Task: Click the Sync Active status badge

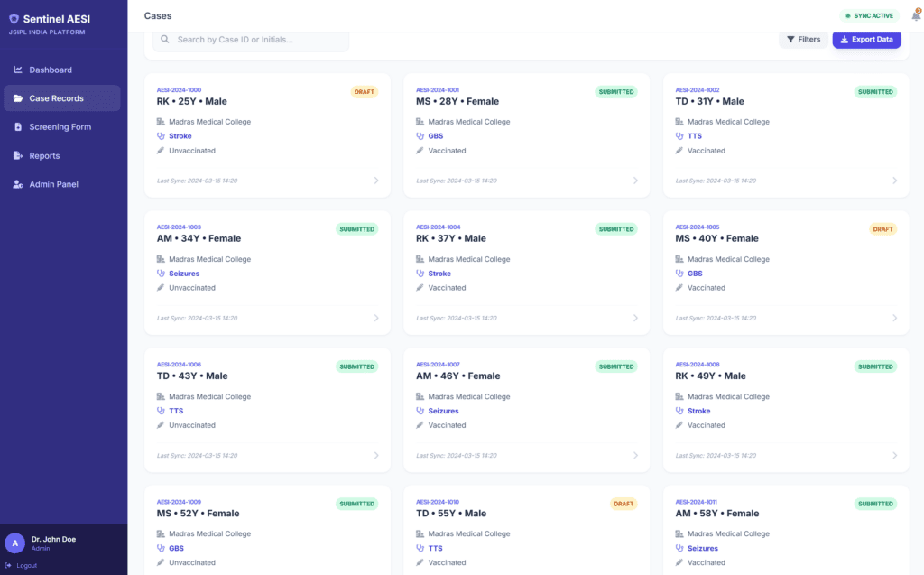Action: tap(870, 15)
